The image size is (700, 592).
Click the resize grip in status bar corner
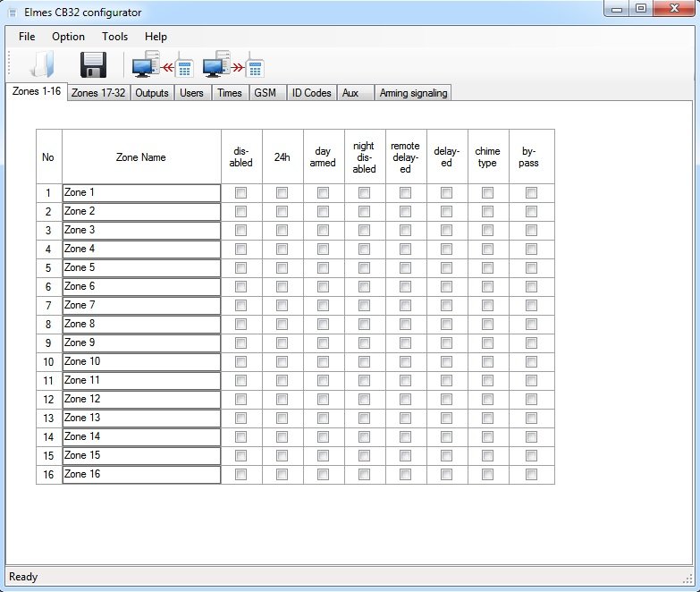point(687,578)
